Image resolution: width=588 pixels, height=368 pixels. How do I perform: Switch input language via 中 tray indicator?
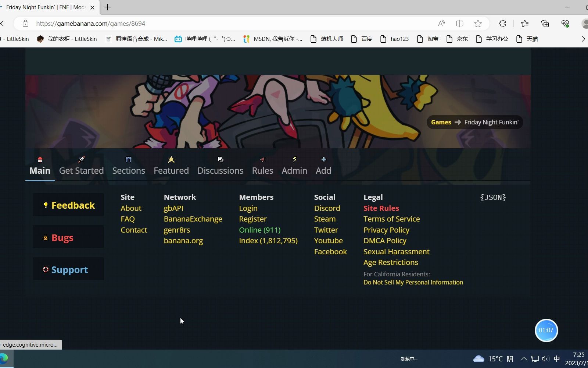pyautogui.click(x=557, y=358)
